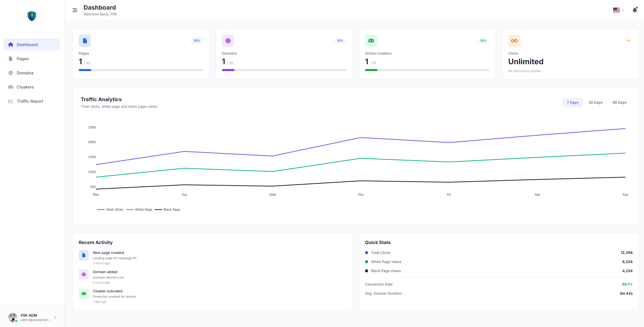The height and width of the screenshot is (327, 644).
Task: Open Traffic Report in the sidebar
Action: [x=30, y=101]
